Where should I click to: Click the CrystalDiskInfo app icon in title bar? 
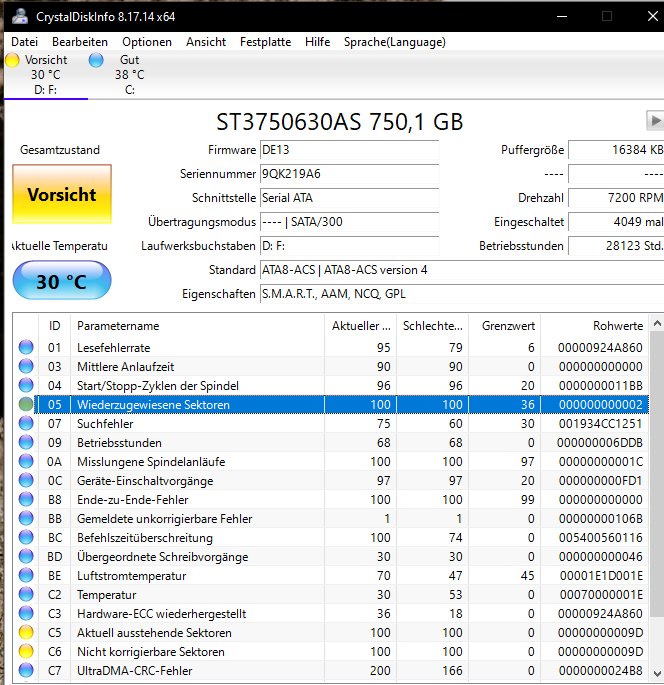click(20, 16)
